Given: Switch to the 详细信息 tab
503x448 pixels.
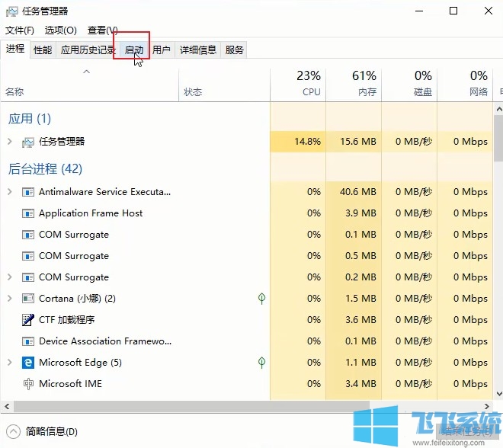Looking at the screenshot, I should pyautogui.click(x=198, y=50).
